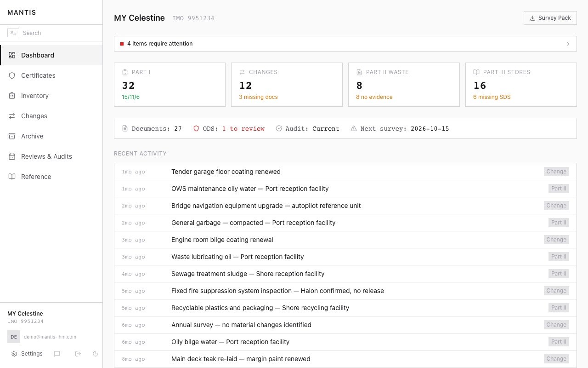Expand the '4 items require attention' banner chevron
Image resolution: width=588 pixels, height=368 pixels.
(x=568, y=44)
